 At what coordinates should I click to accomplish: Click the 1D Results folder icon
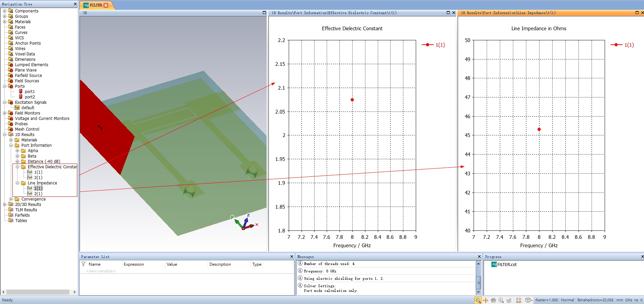(11, 134)
